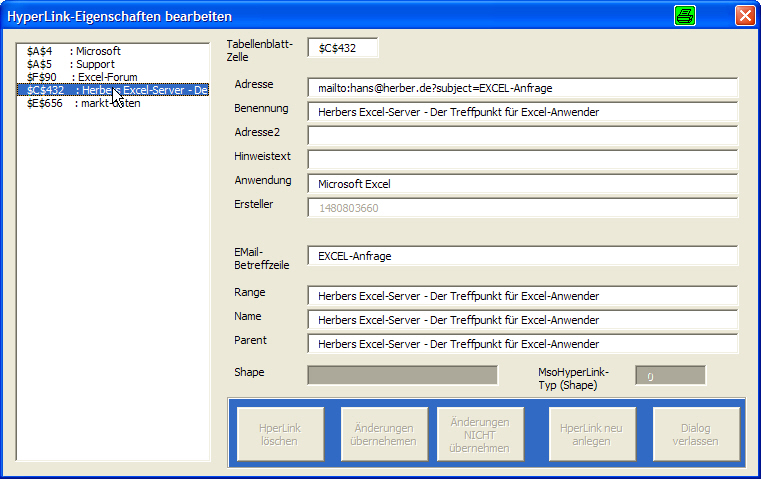Click into the Adresse mailto field

coord(522,88)
